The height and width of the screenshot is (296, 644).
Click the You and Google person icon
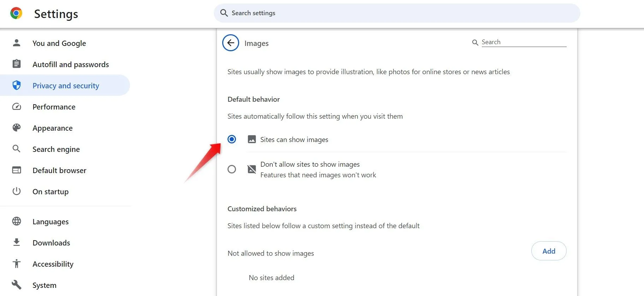pyautogui.click(x=17, y=43)
